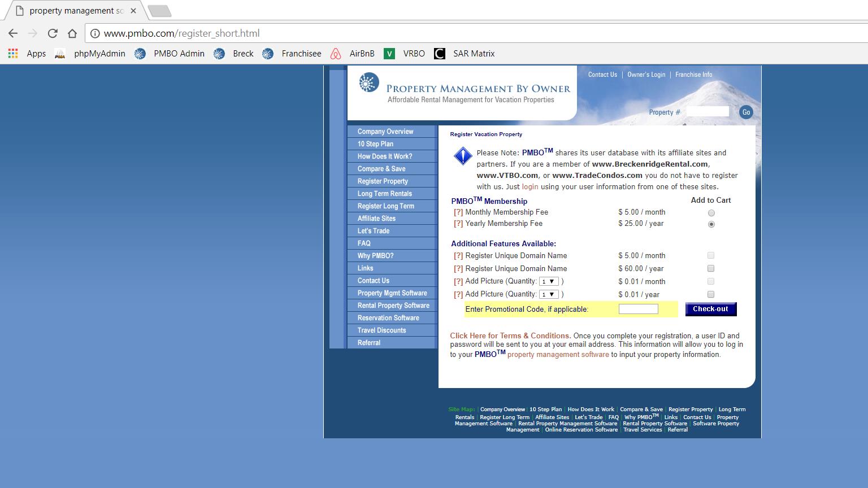Open Why PMBO? sidebar item
The image size is (868, 488).
(392, 256)
